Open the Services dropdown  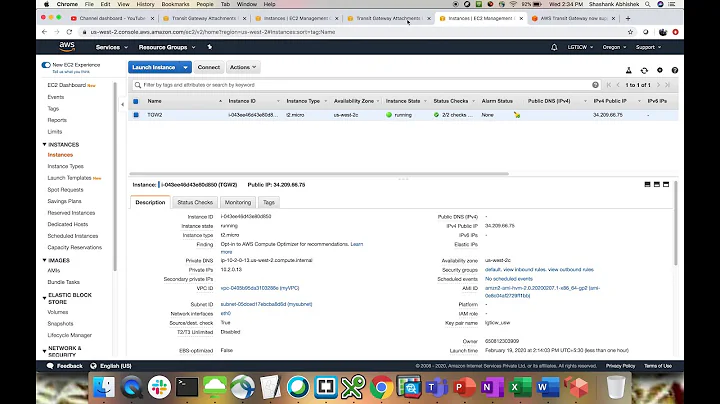pyautogui.click(x=112, y=47)
